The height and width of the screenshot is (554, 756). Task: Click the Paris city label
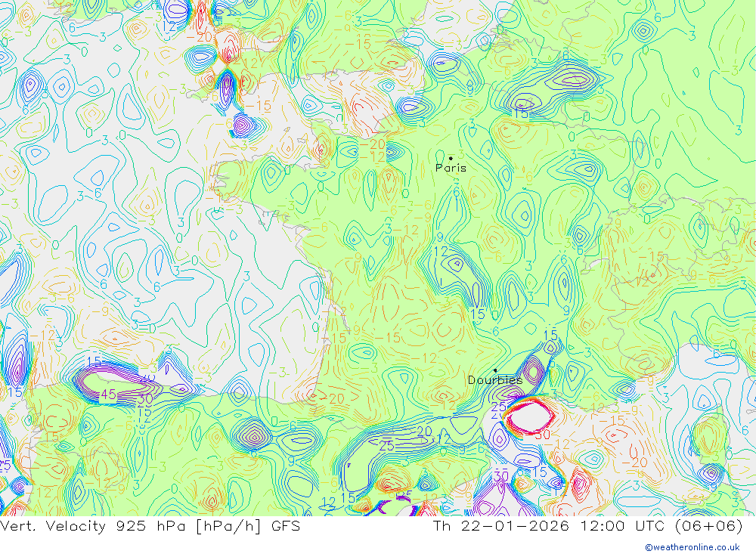(451, 168)
